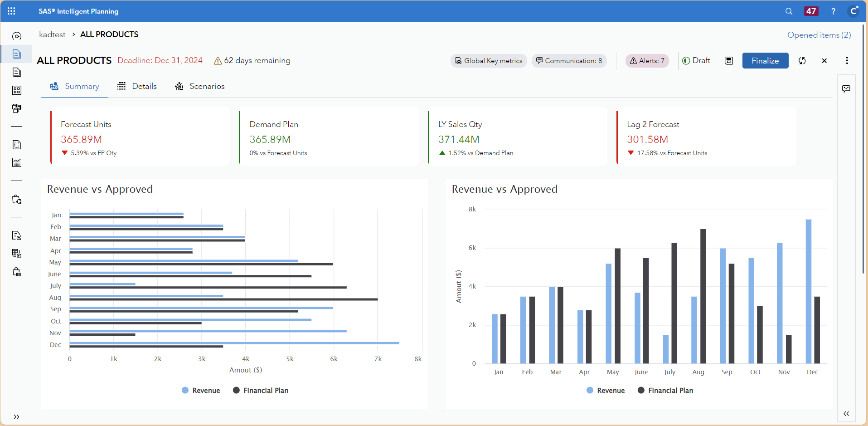Select the products cube icon in the sidebar
The image size is (868, 426).
point(16,108)
